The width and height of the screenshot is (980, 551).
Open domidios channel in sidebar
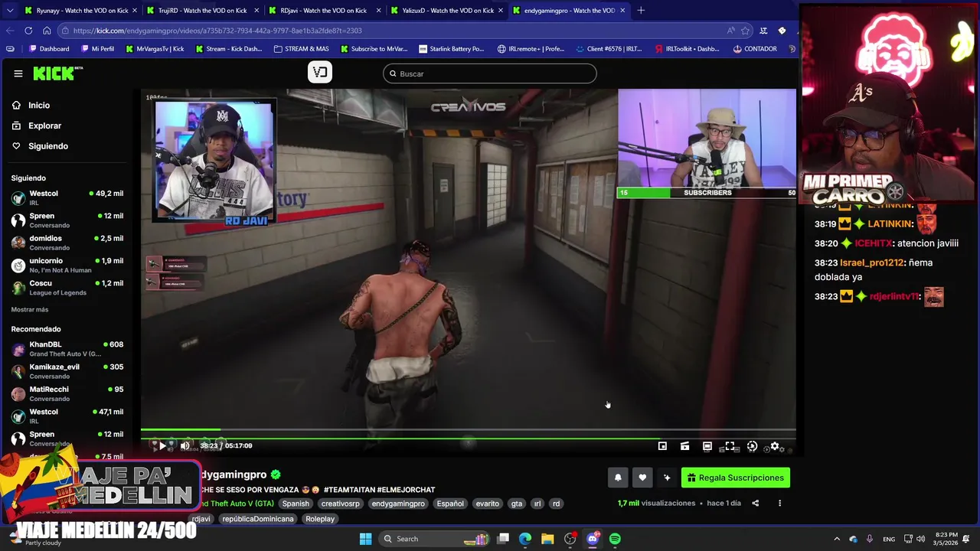pyautogui.click(x=67, y=243)
